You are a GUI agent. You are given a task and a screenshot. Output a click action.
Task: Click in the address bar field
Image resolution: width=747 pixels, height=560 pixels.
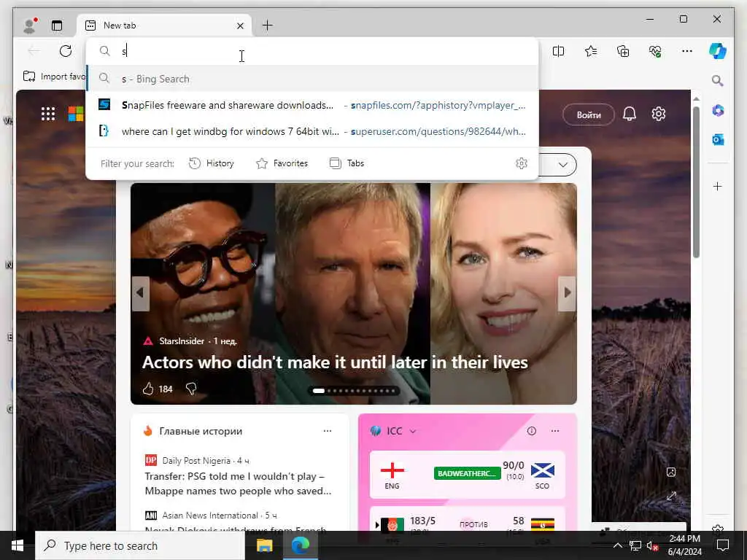click(x=312, y=51)
